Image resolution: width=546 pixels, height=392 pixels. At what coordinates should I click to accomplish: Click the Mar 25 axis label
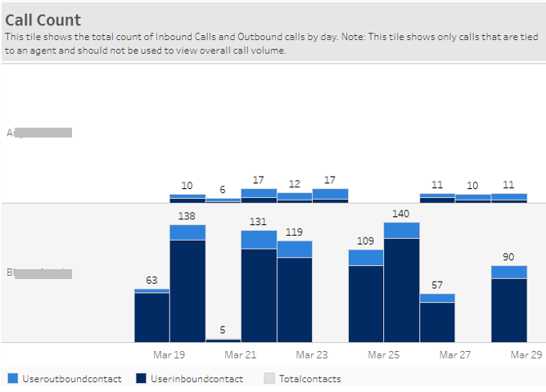click(383, 355)
